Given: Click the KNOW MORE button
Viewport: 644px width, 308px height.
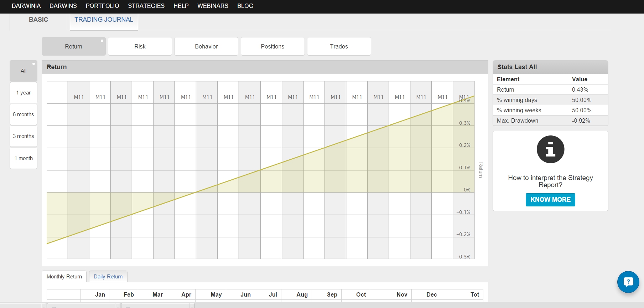Looking at the screenshot, I should tap(550, 200).
